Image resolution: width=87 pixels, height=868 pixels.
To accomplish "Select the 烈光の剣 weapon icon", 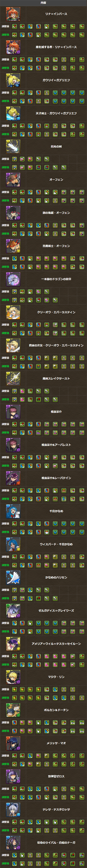I will coord(13,147).
